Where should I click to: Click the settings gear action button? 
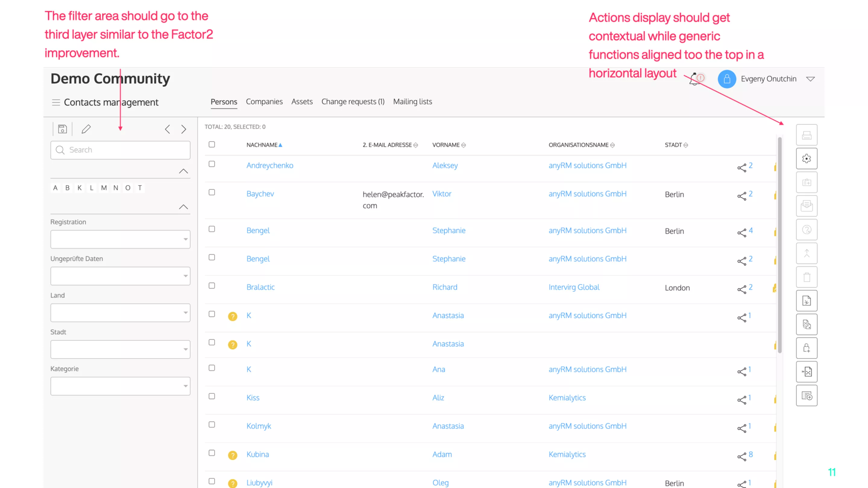click(x=806, y=159)
